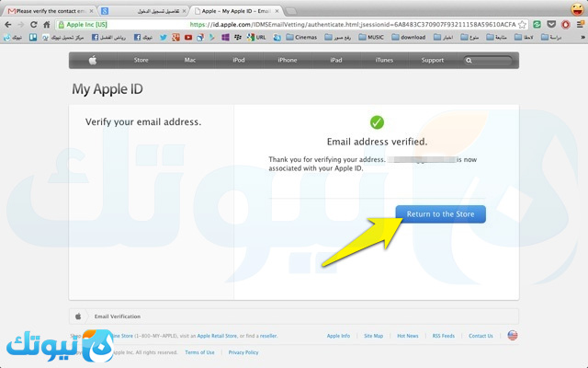This screenshot has height=368, width=588.
Task: Click the Pocket extension icon
Action: [x=551, y=25]
